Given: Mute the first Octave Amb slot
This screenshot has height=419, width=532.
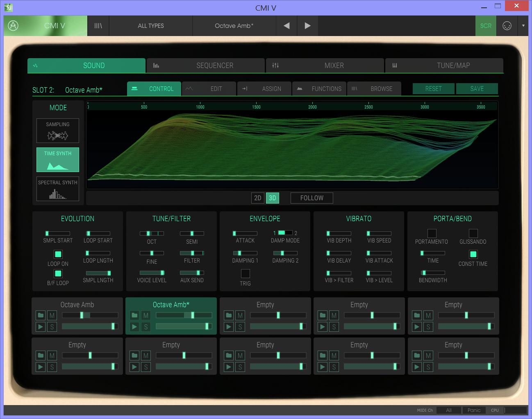Looking at the screenshot, I should point(52,315).
